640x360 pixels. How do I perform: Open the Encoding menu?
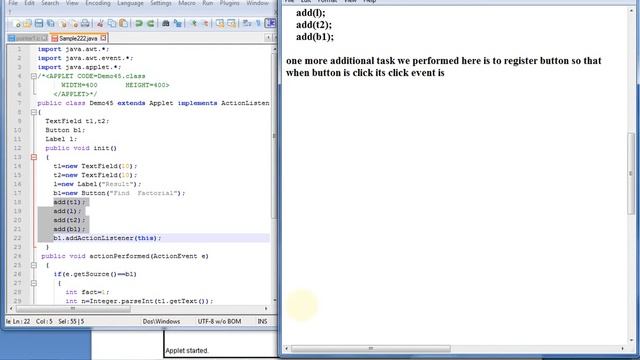coord(98,3)
